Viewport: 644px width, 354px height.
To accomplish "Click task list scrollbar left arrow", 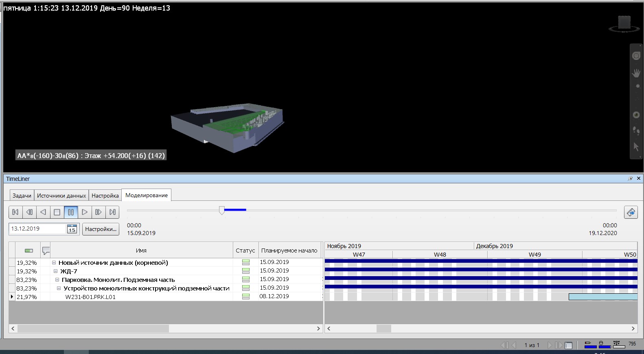I will (13, 328).
